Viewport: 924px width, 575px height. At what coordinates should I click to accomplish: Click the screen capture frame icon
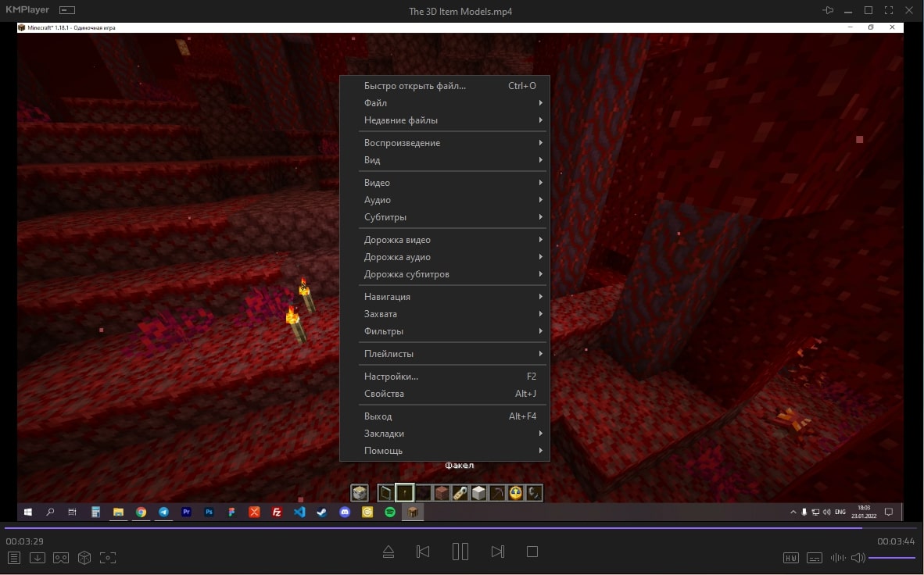point(108,558)
